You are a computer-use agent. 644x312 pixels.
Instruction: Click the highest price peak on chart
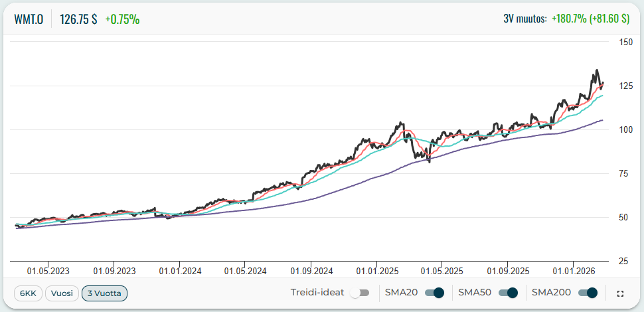[597, 70]
